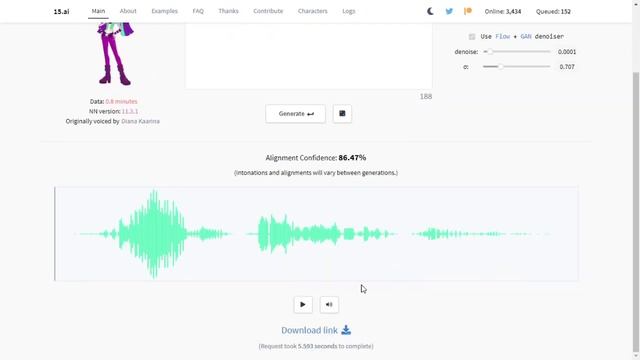Open the Contribute page

point(268,11)
